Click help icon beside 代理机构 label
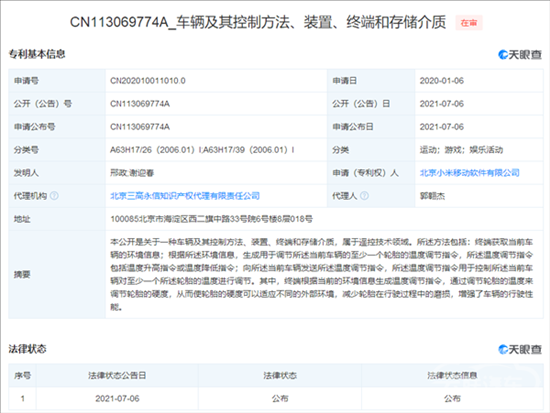This screenshot has height=413, width=550. 54,196
